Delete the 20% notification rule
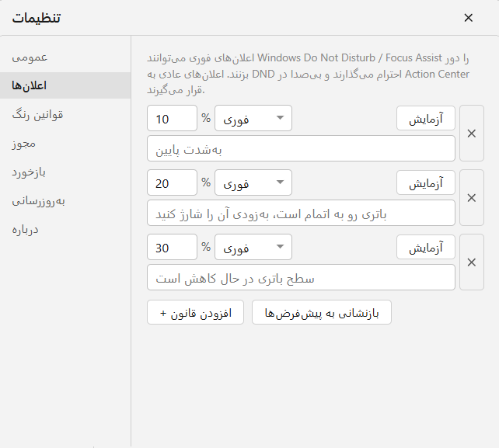 472,198
